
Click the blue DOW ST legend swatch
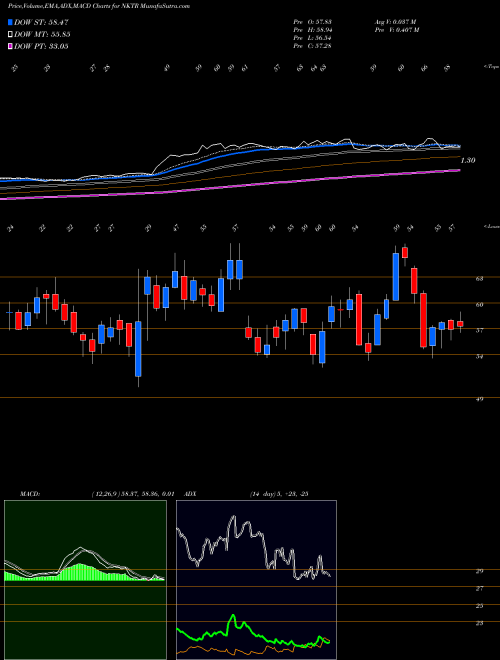pos(10,22)
